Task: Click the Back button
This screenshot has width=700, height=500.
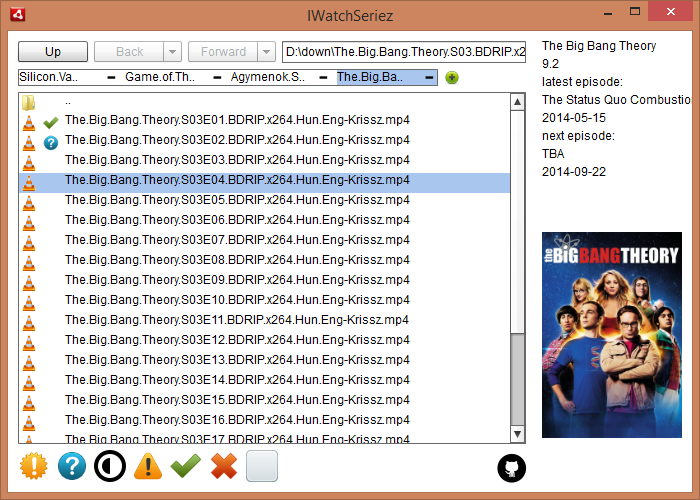Action: click(129, 52)
